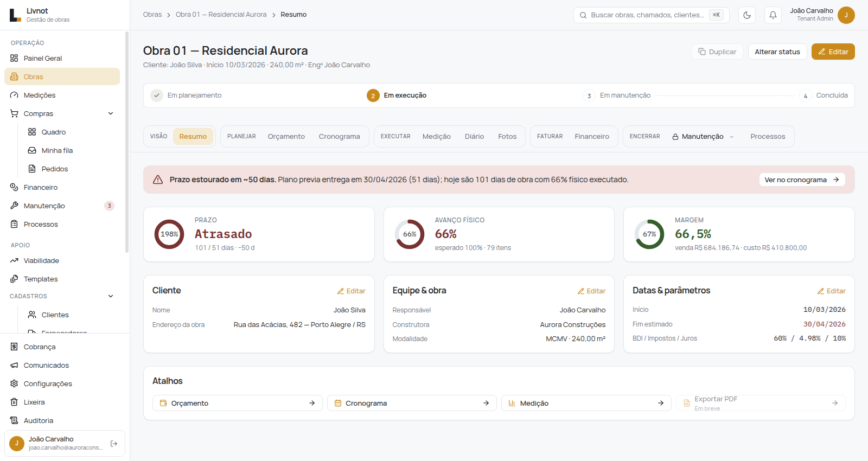Click the warning icon in prazo alert
The image size is (868, 461).
(x=158, y=180)
